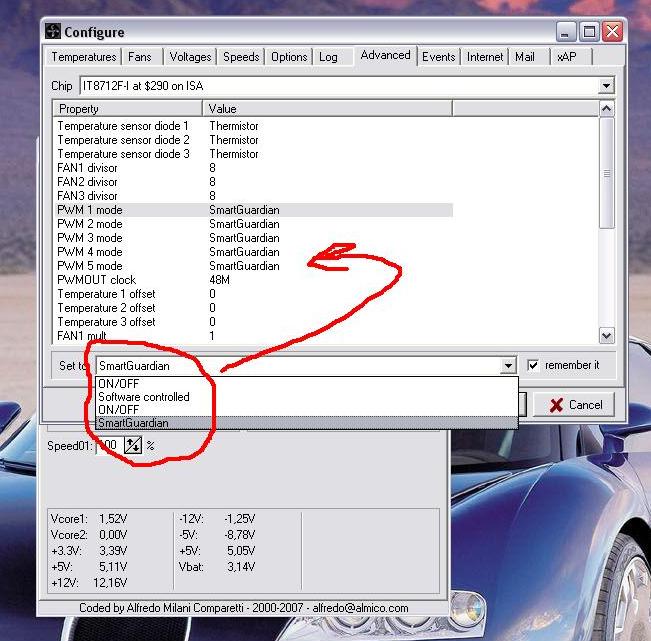Select the PWM 4 mode row
651x641 pixels.
[x=253, y=252]
